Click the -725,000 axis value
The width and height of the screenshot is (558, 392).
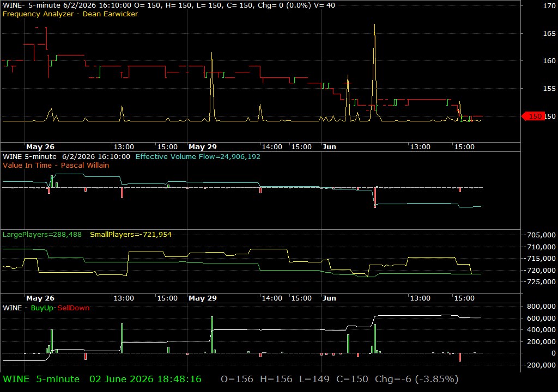point(539,281)
